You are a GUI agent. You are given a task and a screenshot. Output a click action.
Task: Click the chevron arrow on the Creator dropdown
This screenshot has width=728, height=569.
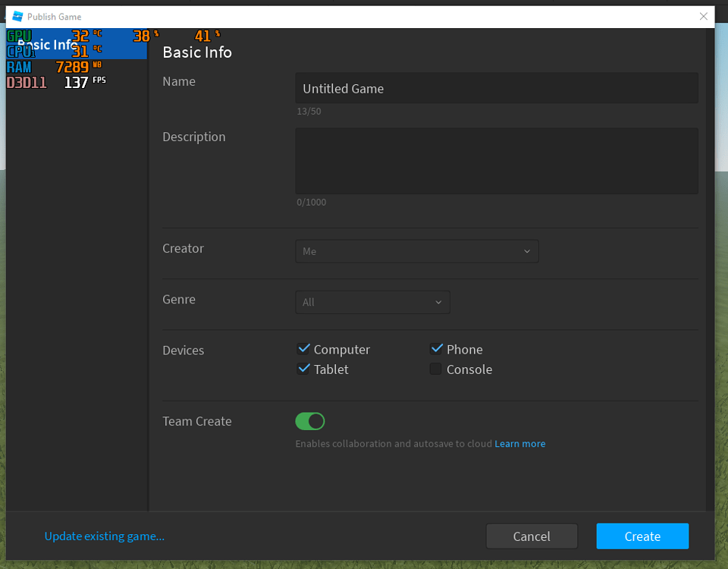528,250
